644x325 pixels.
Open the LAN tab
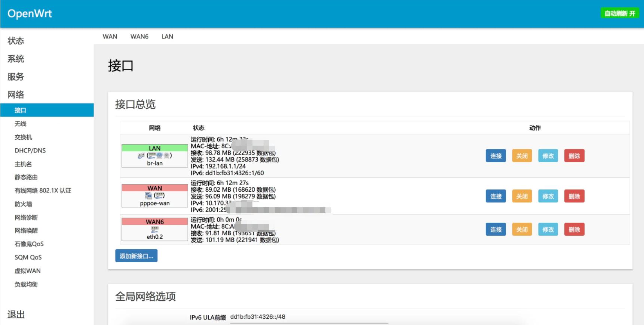click(167, 36)
